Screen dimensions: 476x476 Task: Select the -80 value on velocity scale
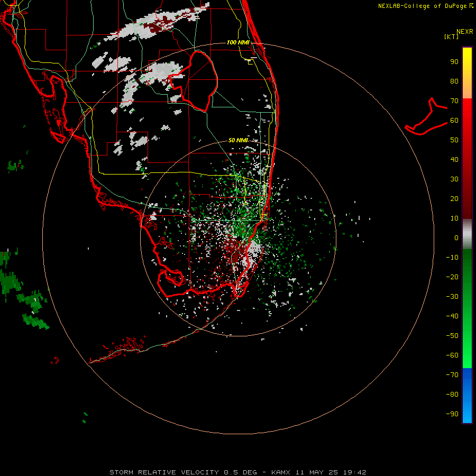pyautogui.click(x=452, y=395)
